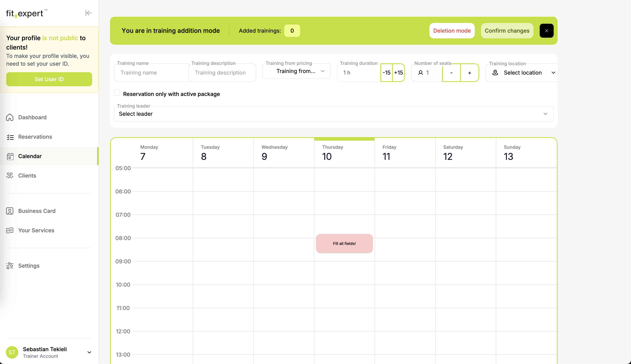Click the Reservations list icon
Viewport: 631px width, 364px height.
(10, 137)
